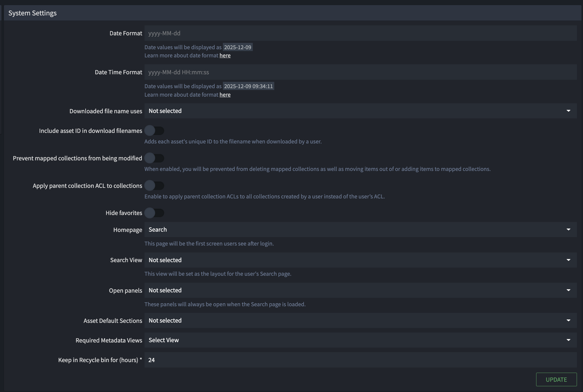Screen dimensions: 583x392
Task: Click the caret arrow on Homepage dropdown
Action: coord(568,230)
